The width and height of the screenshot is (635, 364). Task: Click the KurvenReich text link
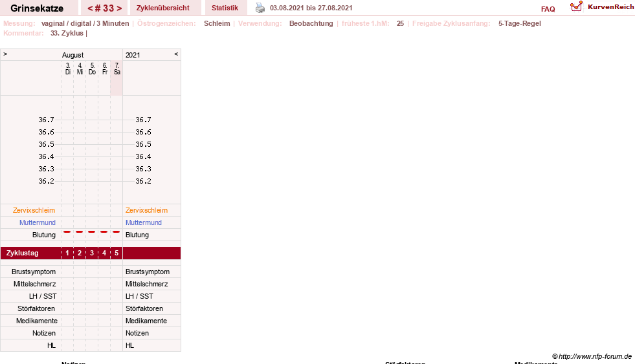(610, 6)
